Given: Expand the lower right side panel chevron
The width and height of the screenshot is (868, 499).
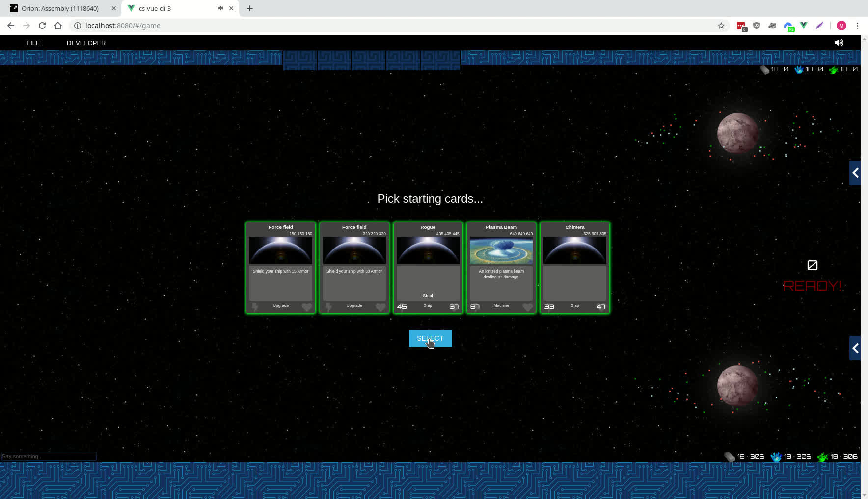Looking at the screenshot, I should tap(855, 348).
